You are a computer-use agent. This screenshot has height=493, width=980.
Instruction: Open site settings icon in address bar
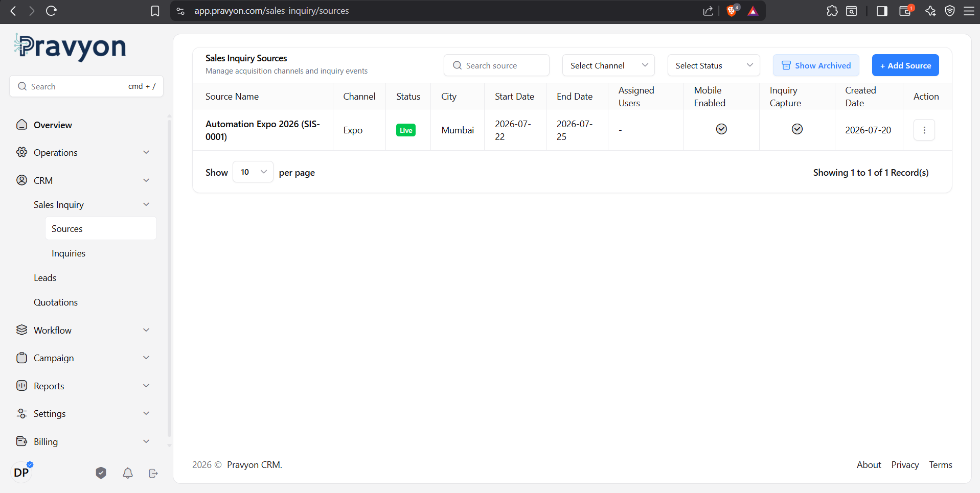point(180,11)
